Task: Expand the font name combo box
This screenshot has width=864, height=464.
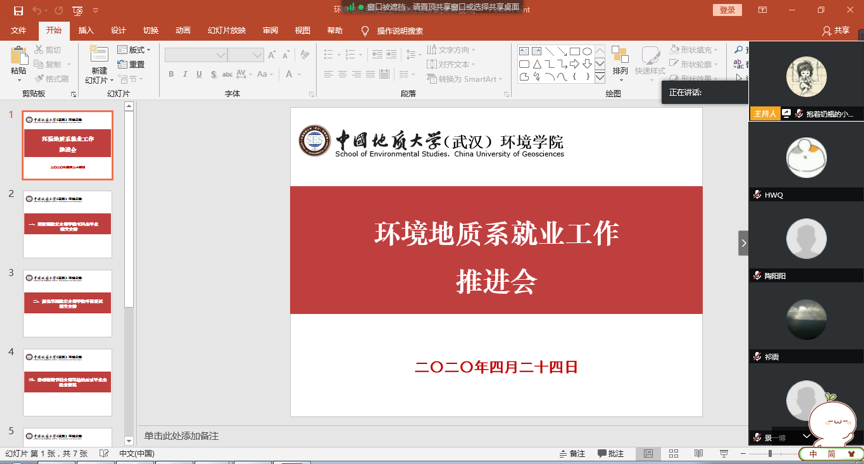Action: 220,55
